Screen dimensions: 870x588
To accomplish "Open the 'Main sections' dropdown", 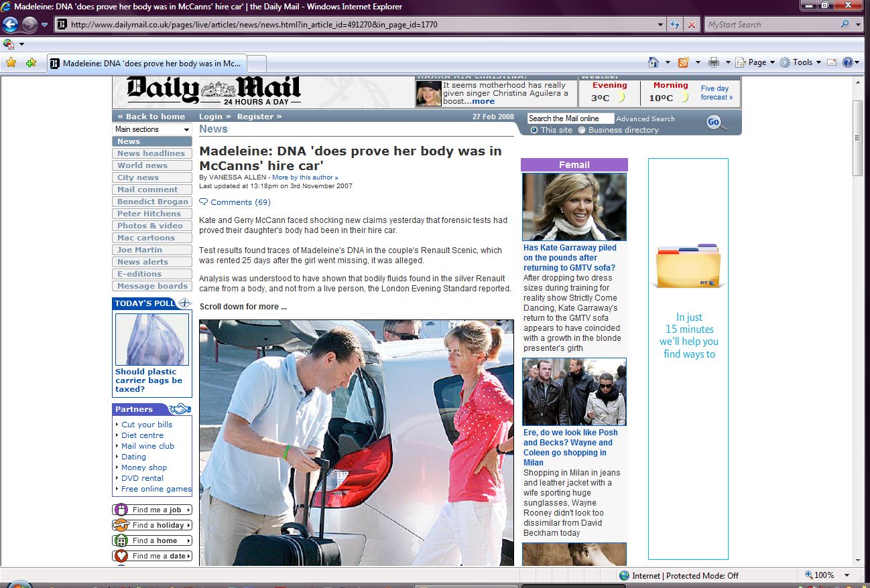I will click(x=152, y=129).
